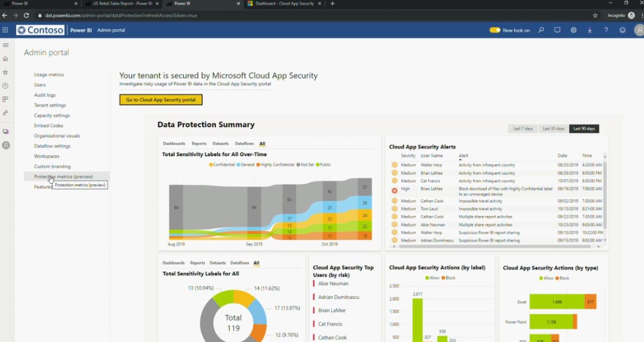
Task: Open Recent clock icon in left rail
Action: tap(6, 86)
